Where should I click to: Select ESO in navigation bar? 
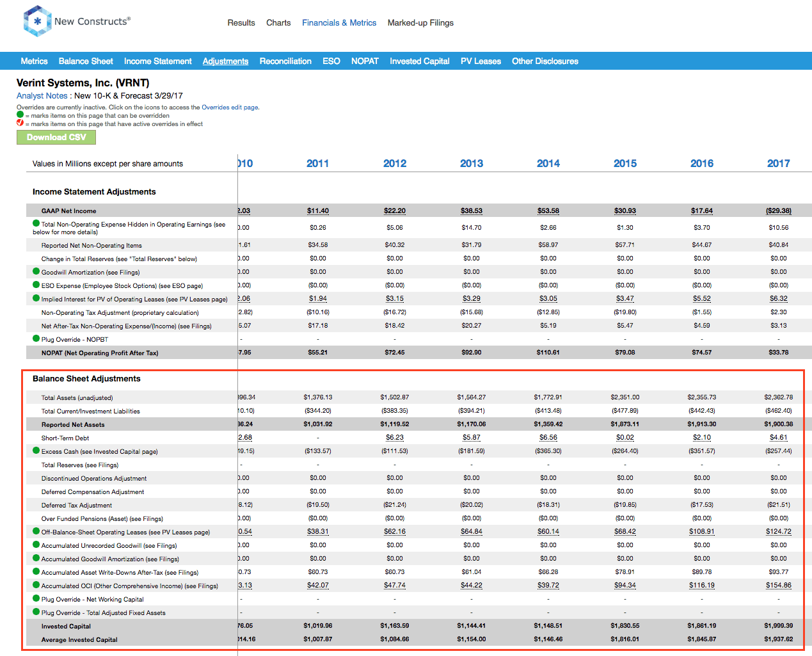pyautogui.click(x=331, y=61)
